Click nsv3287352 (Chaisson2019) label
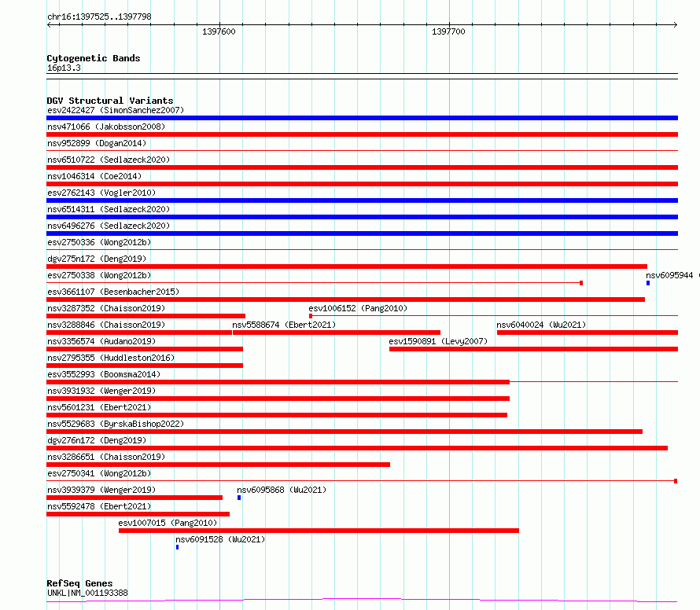 pos(106,308)
